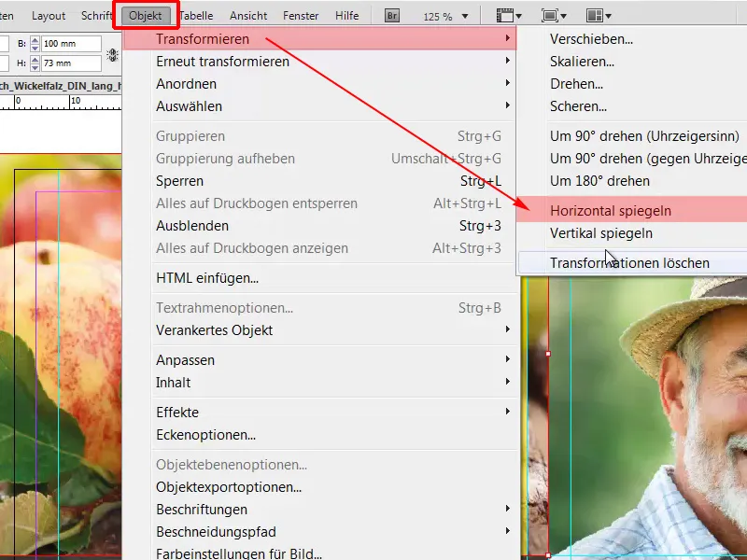Expand the Auswählen submenu
This screenshot has height=560, width=747.
[x=319, y=106]
